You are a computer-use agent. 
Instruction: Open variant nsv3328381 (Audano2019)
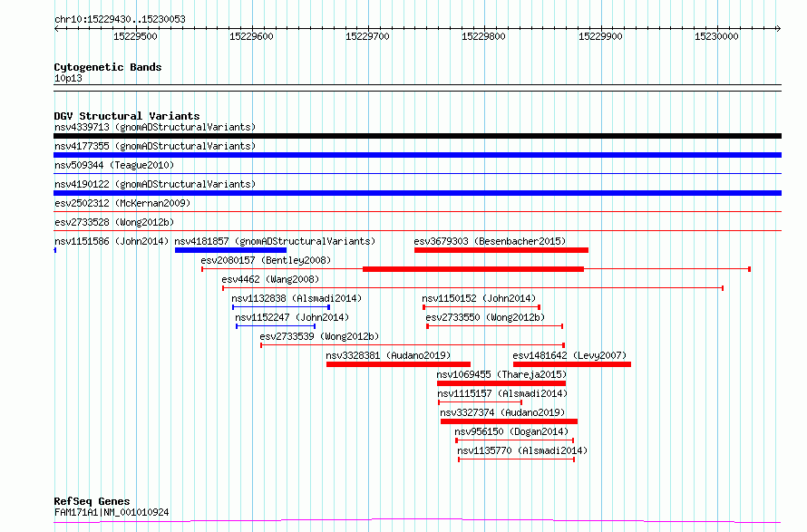point(388,355)
